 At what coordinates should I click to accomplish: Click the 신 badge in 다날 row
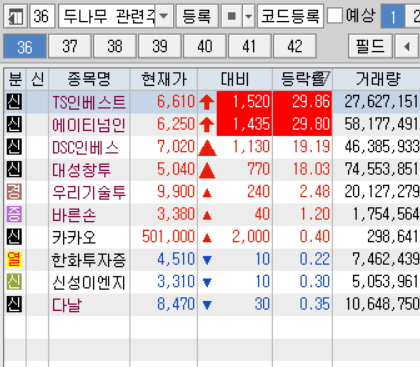[x=14, y=304]
